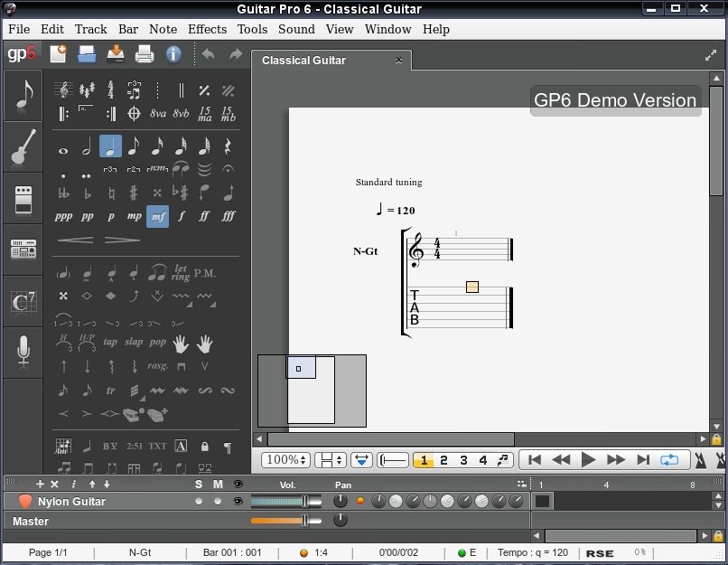This screenshot has height=565, width=728.
Task: Open the blue arrow display options dropdown
Action: click(361, 460)
